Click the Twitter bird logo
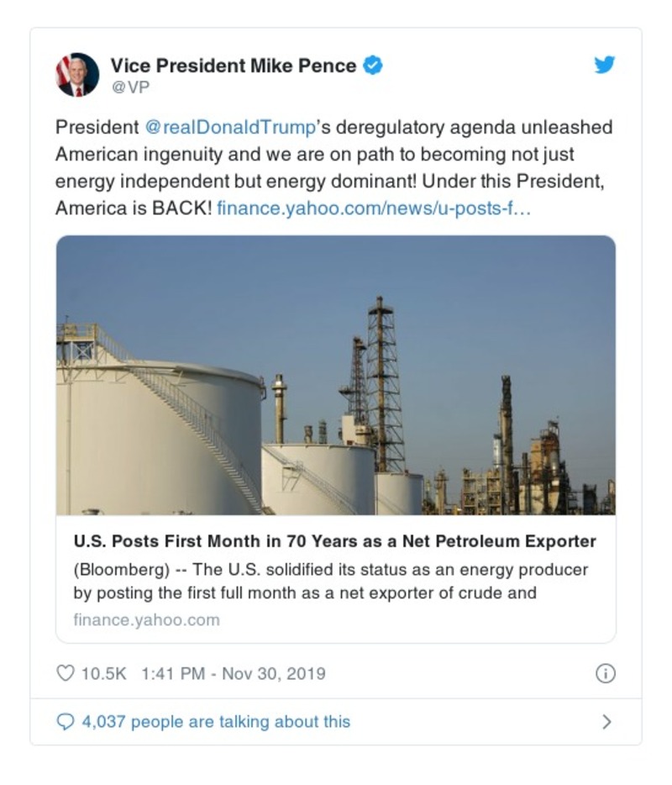This screenshot has width=672, height=785. (604, 63)
